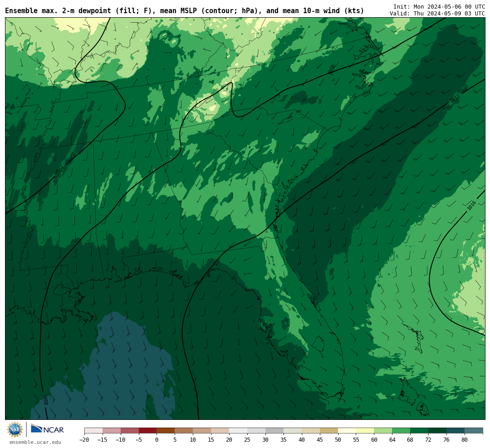
Task: Pick the colorbar swatch between 5 and 10
Action: tap(184, 431)
